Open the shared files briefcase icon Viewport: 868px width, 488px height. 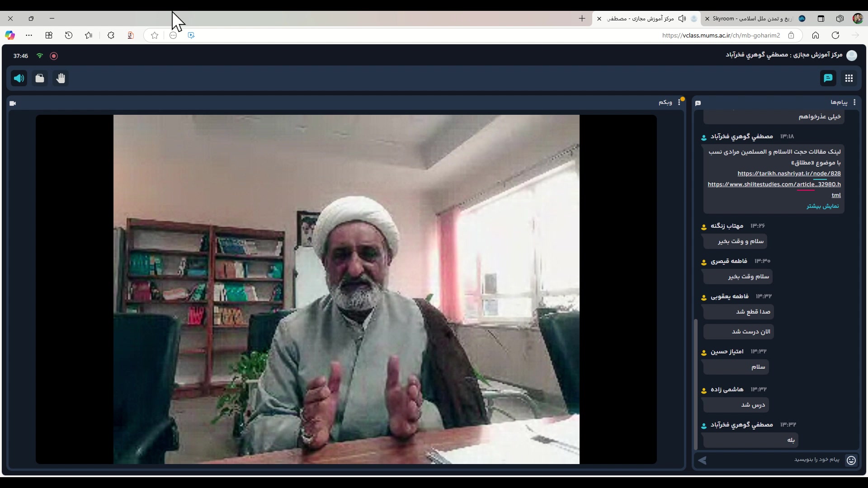click(x=40, y=79)
